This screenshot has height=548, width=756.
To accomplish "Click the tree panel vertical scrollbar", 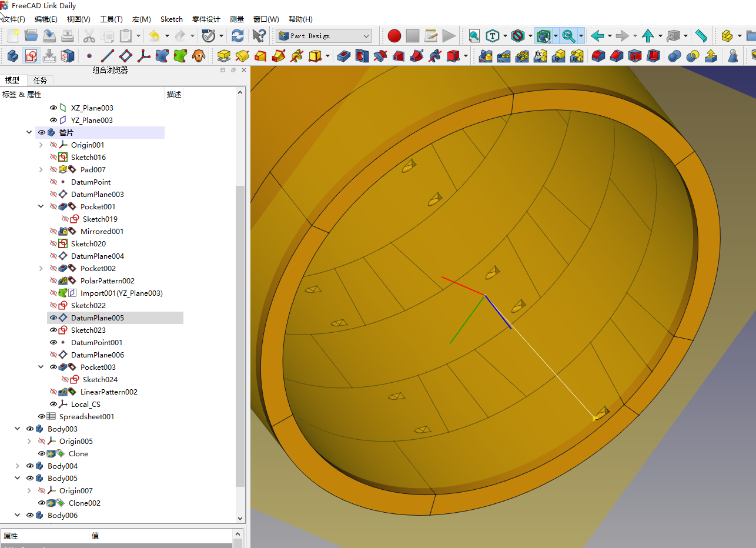I will coord(240,336).
